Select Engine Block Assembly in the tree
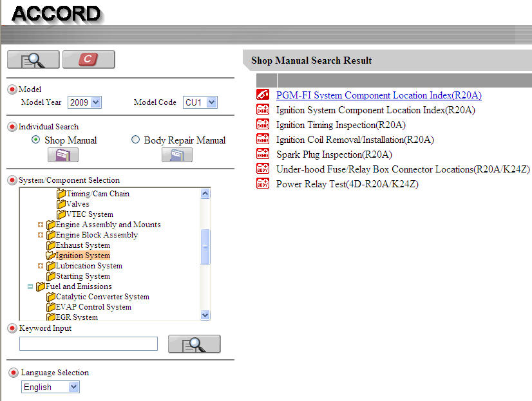Viewport: 532px width, 401px height. (x=97, y=235)
